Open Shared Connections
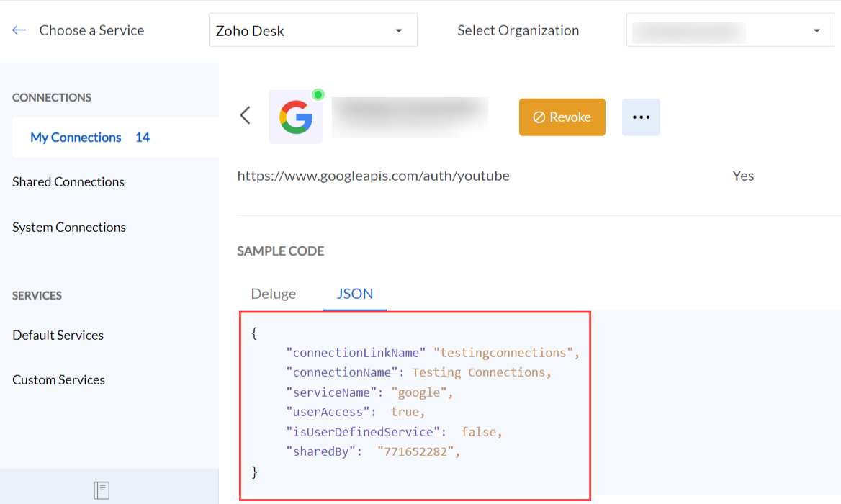The image size is (841, 504). point(68,182)
